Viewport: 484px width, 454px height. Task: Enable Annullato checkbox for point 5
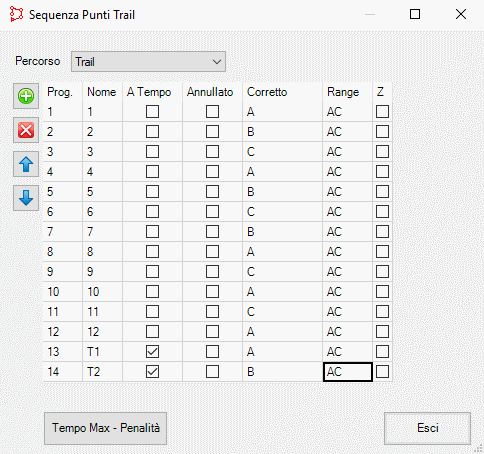212,192
